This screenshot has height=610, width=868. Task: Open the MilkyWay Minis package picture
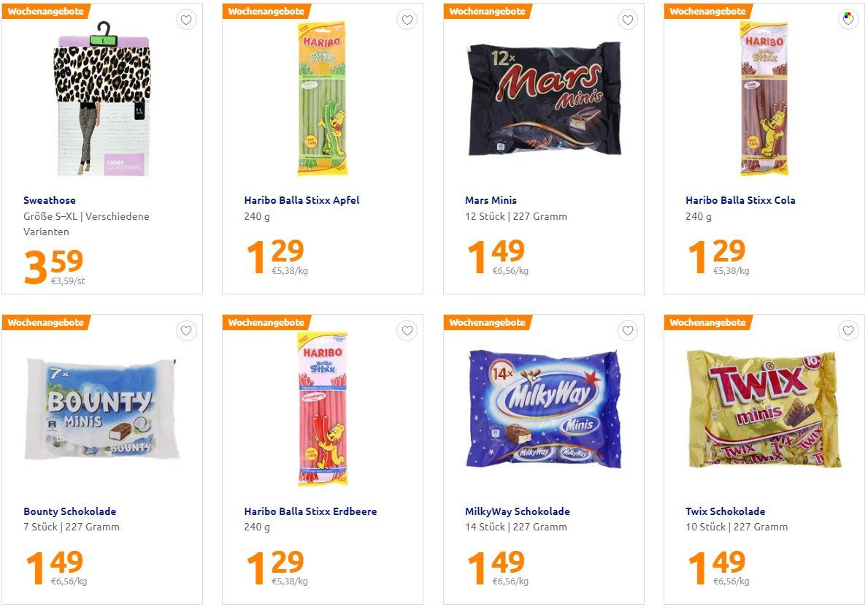click(x=544, y=409)
